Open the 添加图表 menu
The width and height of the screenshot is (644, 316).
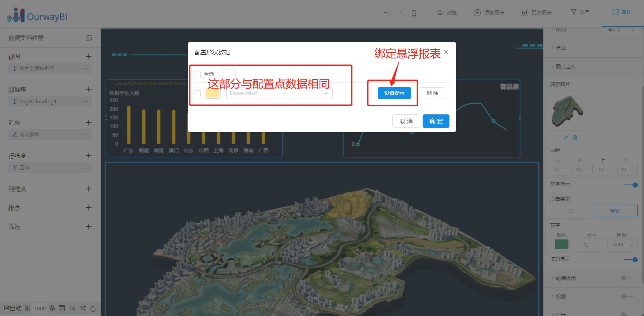(489, 13)
